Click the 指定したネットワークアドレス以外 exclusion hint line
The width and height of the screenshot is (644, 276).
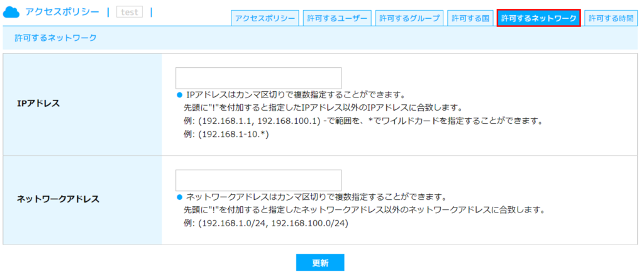364,211
